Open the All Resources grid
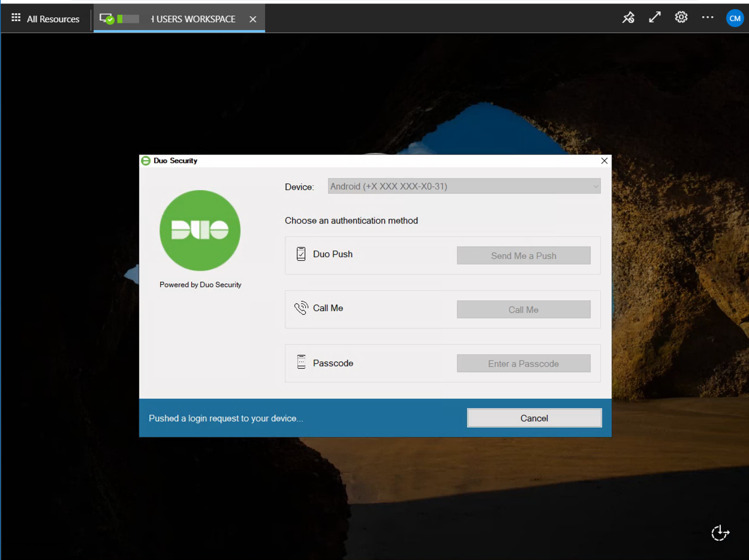 pos(46,19)
